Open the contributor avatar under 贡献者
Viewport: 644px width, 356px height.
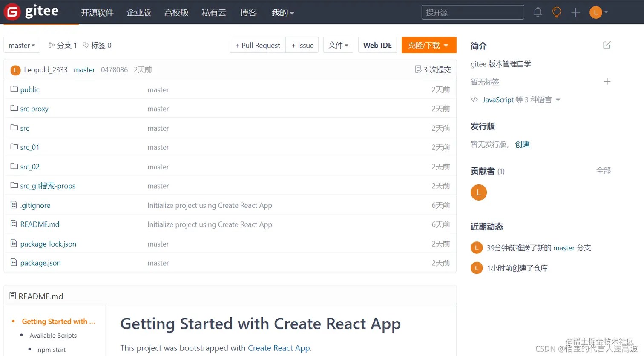click(x=479, y=192)
